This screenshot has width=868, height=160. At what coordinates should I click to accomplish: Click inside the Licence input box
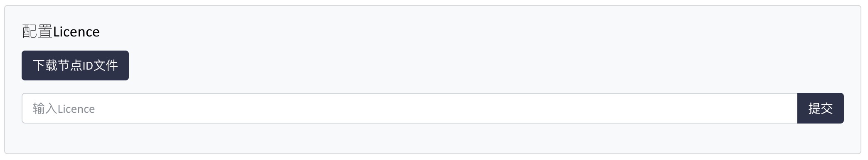(409, 108)
